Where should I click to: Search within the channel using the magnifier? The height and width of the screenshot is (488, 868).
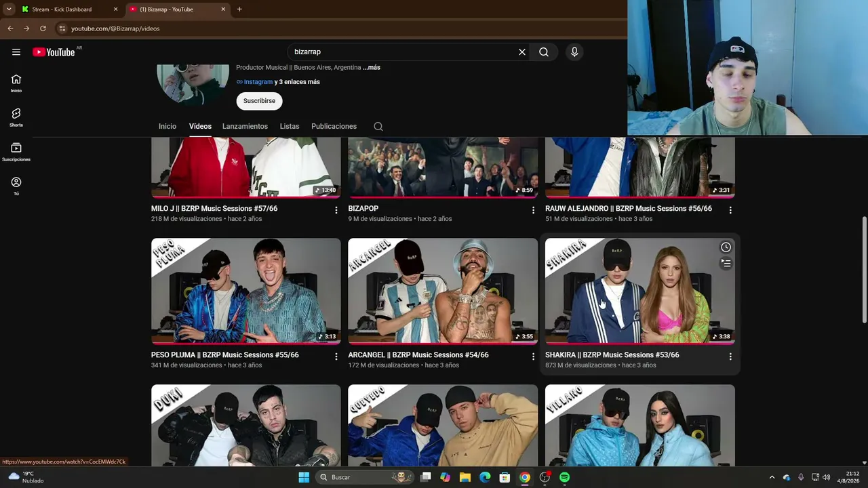point(378,127)
